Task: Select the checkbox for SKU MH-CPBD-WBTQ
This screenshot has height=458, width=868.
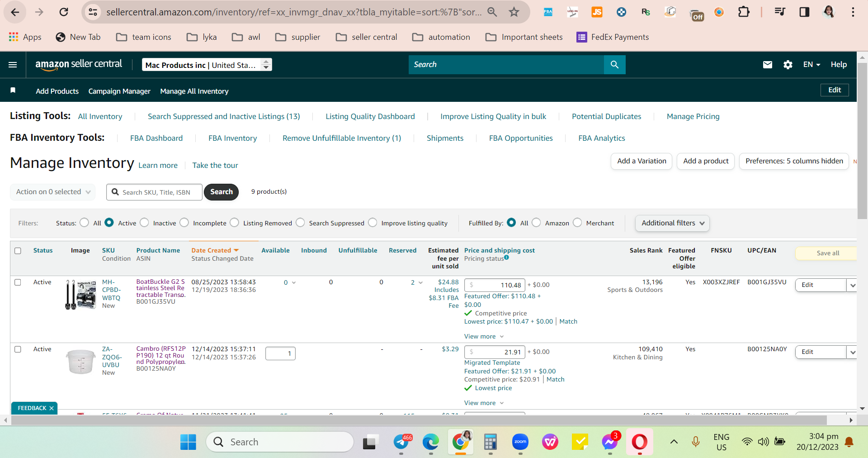Action: (x=18, y=282)
